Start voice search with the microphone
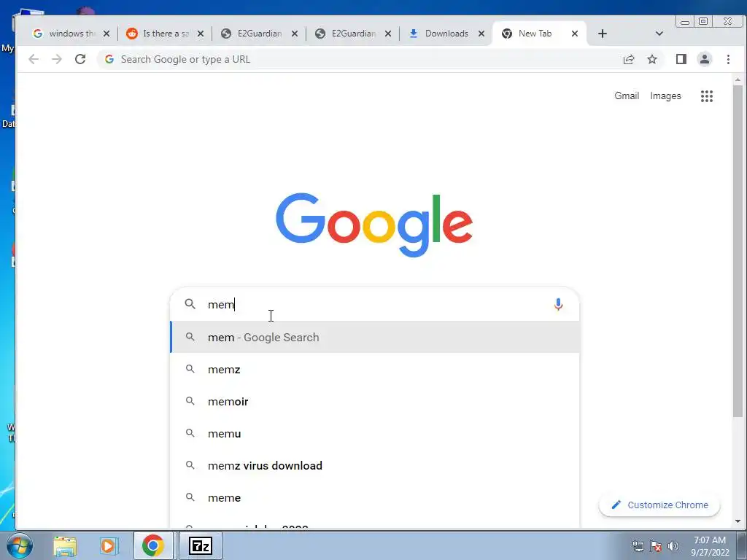The image size is (747, 560). tap(558, 304)
